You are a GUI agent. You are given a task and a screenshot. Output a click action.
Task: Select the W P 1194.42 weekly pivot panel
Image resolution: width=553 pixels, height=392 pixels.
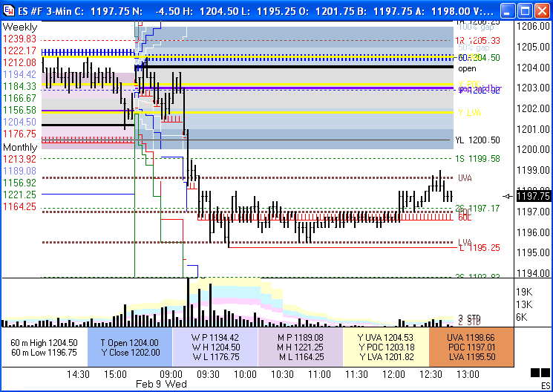[215, 347]
